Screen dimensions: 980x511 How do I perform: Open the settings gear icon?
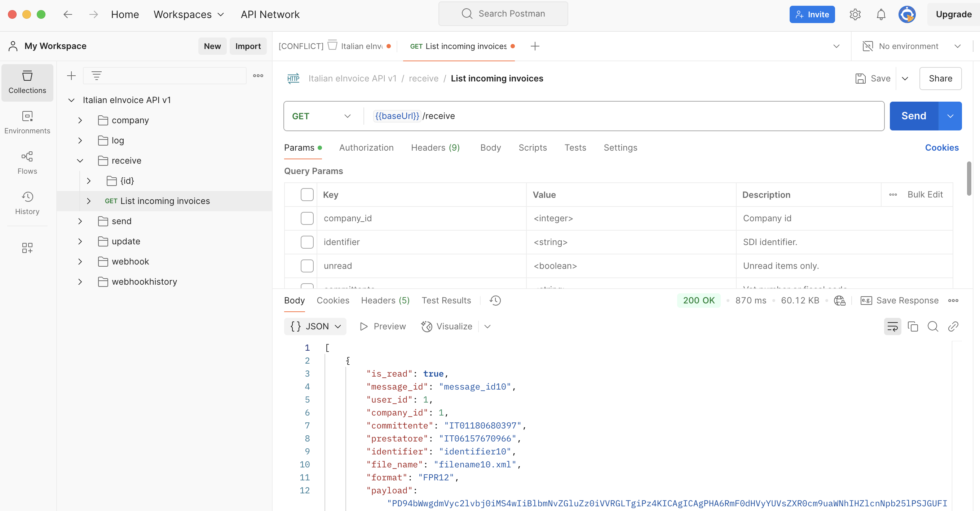coord(855,14)
